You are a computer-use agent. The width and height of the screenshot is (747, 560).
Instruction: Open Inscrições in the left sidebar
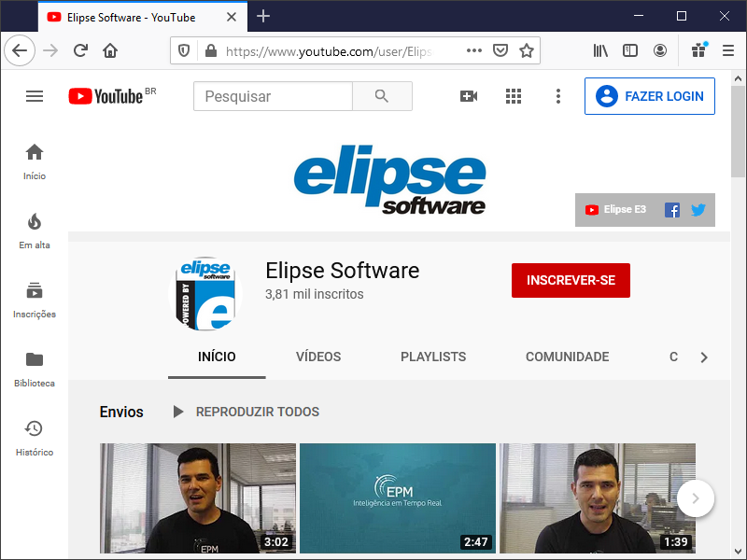point(35,300)
